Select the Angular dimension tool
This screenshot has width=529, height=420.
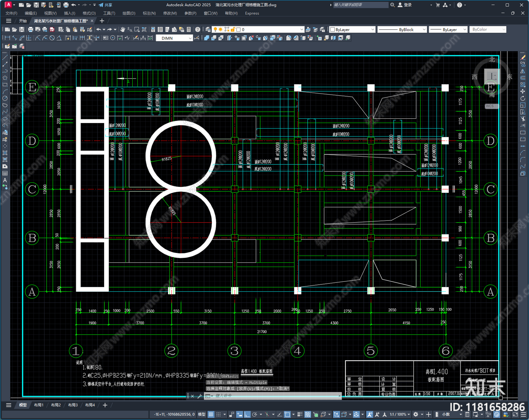[x=59, y=38]
